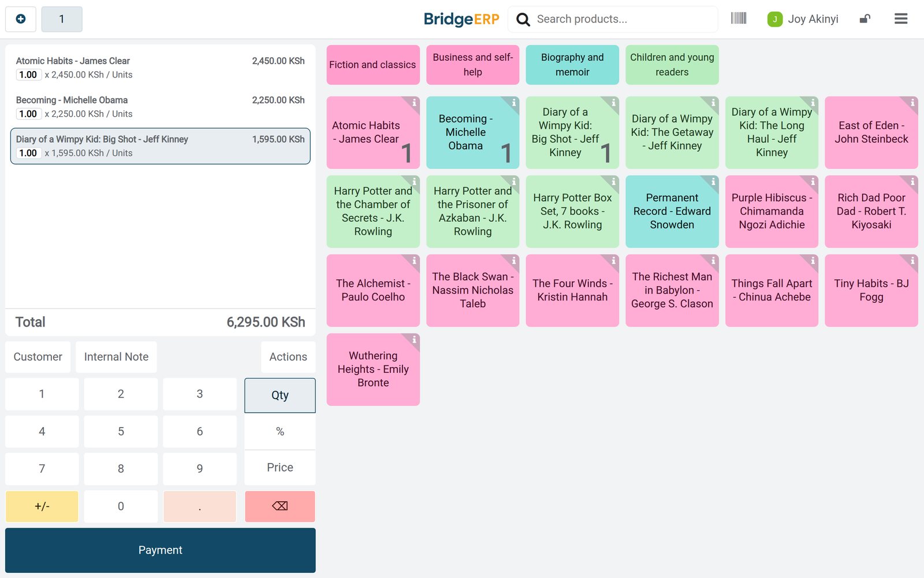Screen dimensions: 924x578
Task: Click the lock screen padlock icon
Action: pos(865,19)
